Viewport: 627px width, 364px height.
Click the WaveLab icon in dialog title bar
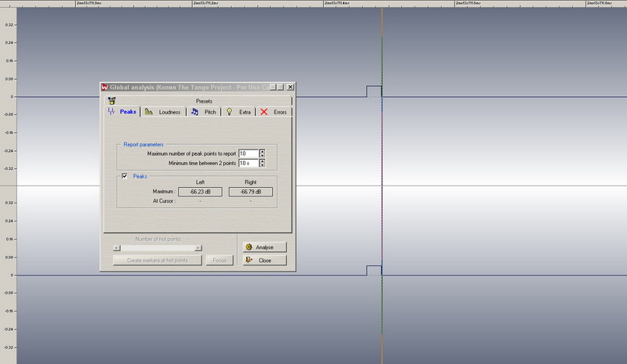point(105,87)
